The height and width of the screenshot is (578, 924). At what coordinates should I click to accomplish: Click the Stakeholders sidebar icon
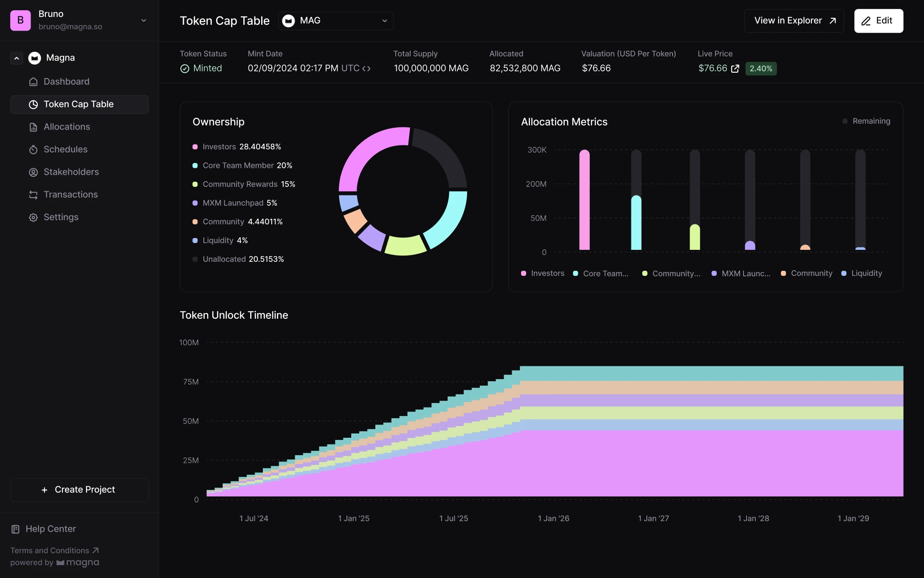(x=34, y=172)
